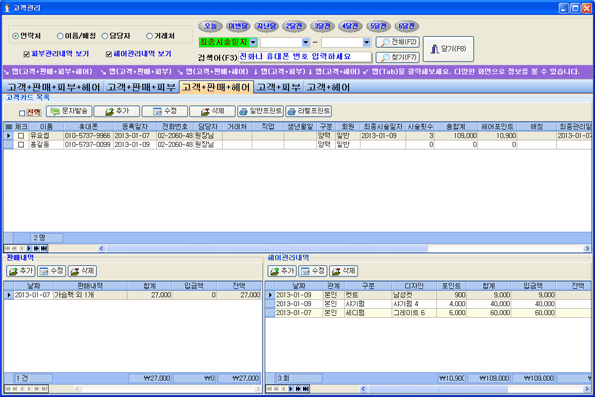Go to next record in customer list navigator
The image size is (595, 397).
point(29,248)
